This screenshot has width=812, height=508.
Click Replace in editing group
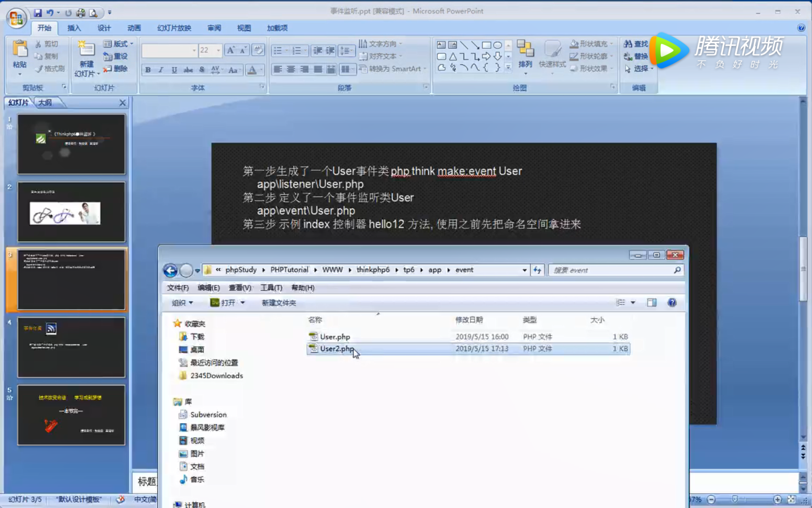[636, 56]
